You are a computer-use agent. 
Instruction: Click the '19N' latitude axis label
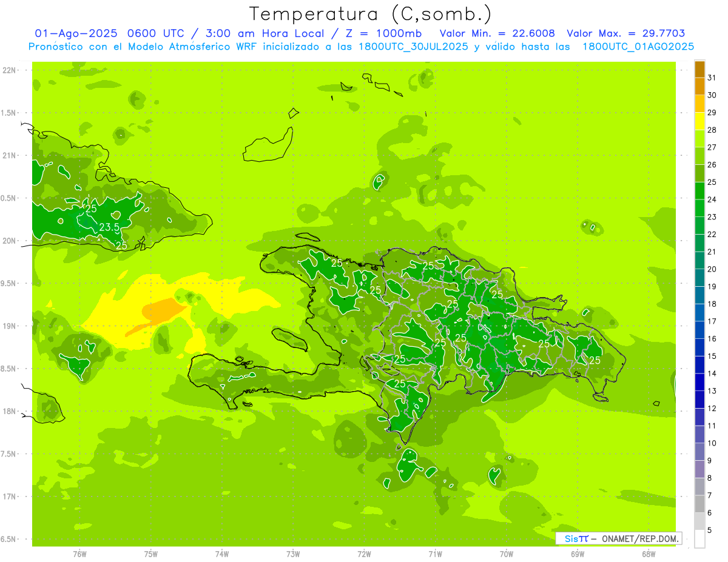[x=9, y=326]
